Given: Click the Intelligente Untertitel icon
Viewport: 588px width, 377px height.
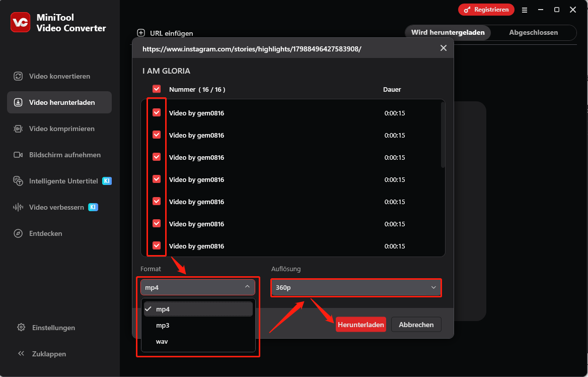Looking at the screenshot, I should [18, 181].
